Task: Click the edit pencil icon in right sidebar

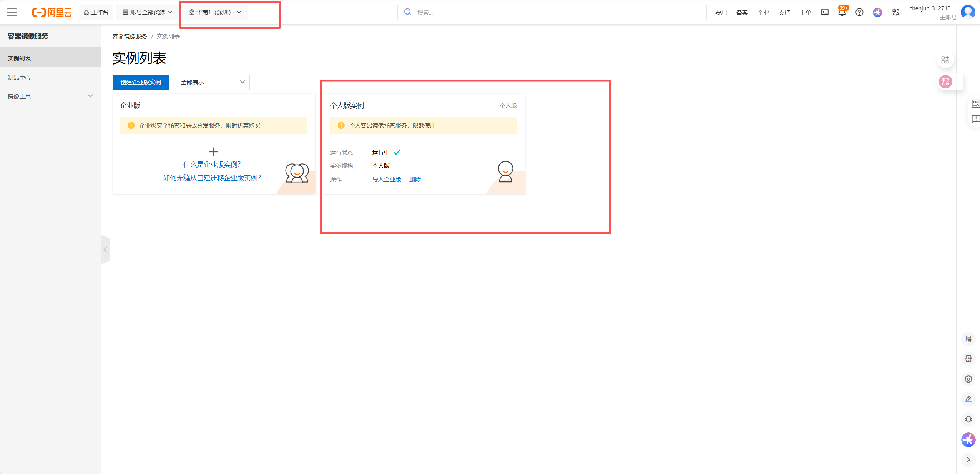Action: tap(968, 399)
